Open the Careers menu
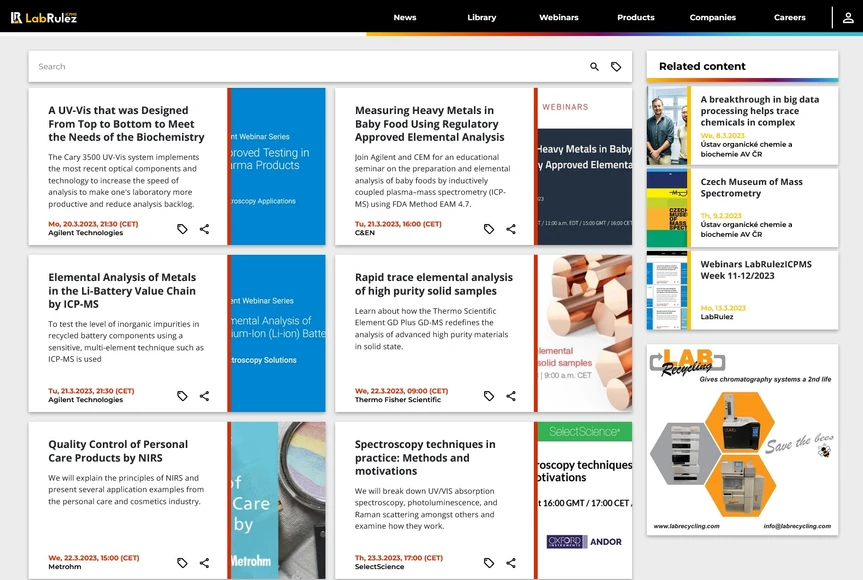 click(790, 18)
